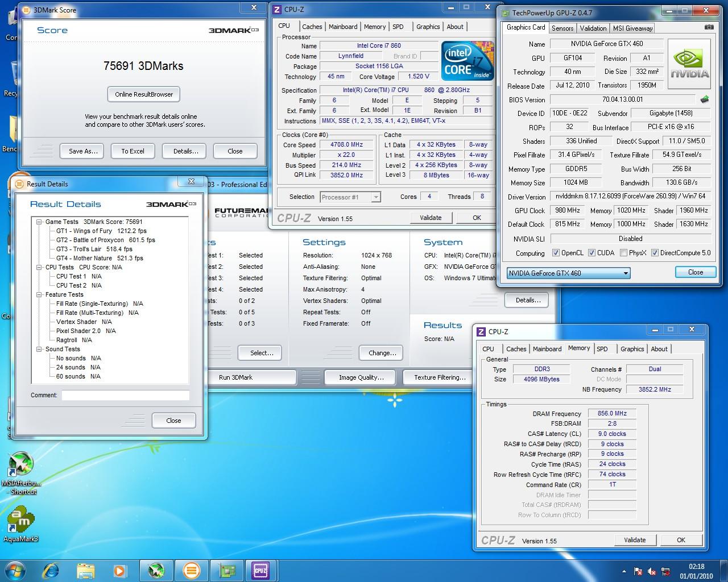Click the Online ResultBrowser button
728x582 pixels.
[144, 94]
